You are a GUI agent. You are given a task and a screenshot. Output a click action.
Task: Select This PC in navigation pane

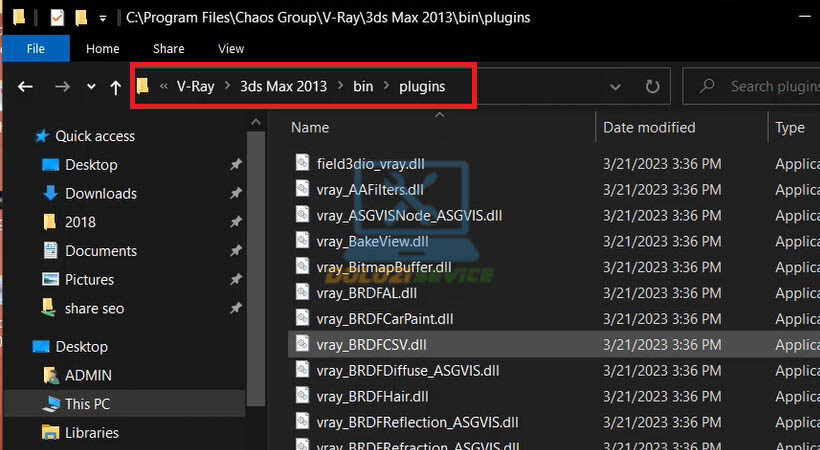pos(87,404)
